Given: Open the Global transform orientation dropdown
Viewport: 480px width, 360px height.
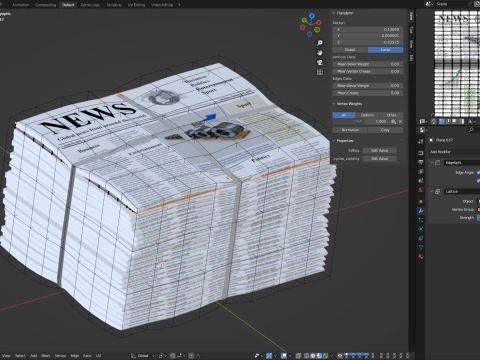Looking at the screenshot, I should click(143, 356).
